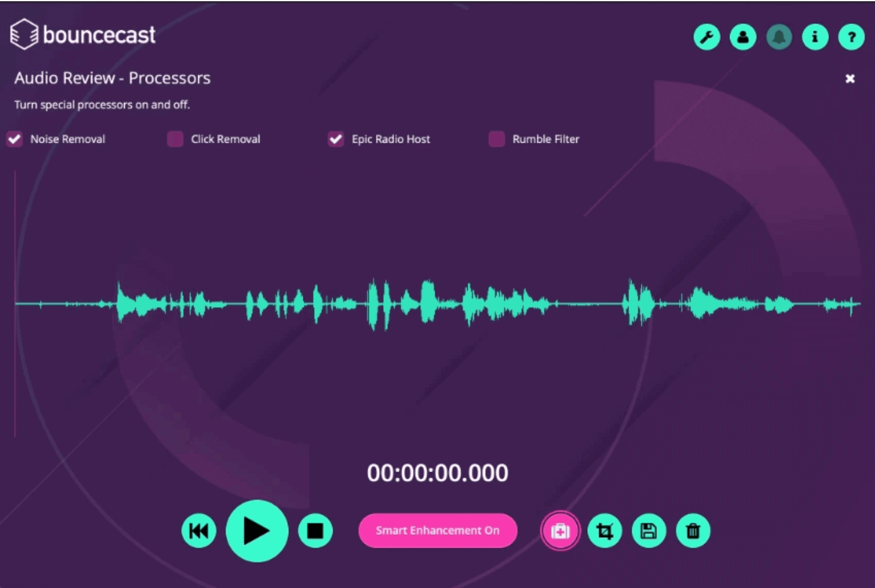
Task: Save the recording with floppy icon
Action: pyautogui.click(x=649, y=531)
